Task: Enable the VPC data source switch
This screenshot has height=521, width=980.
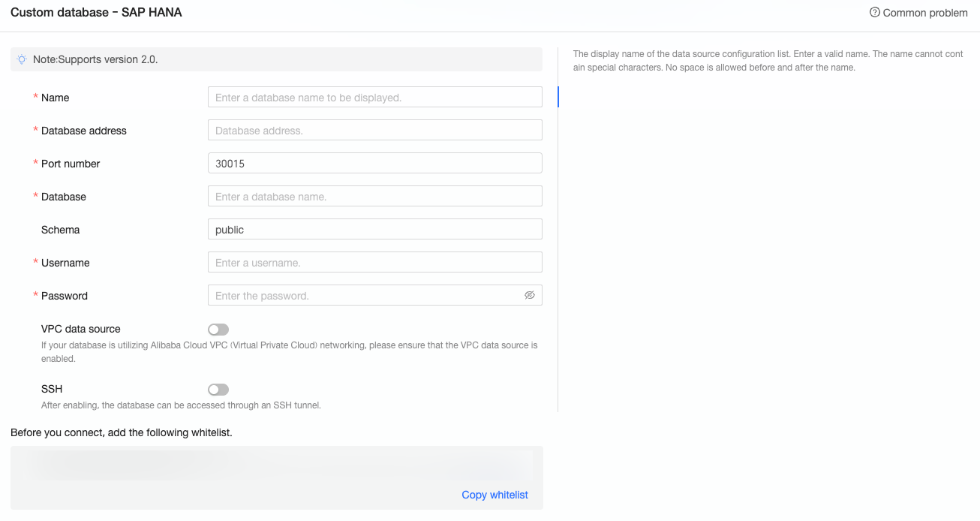Action: (x=218, y=330)
